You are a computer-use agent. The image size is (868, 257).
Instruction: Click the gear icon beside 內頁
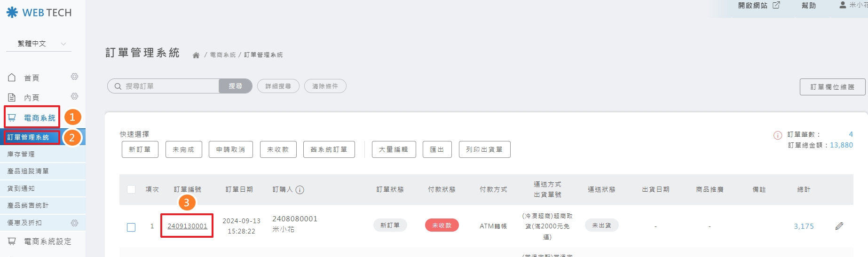(x=74, y=96)
